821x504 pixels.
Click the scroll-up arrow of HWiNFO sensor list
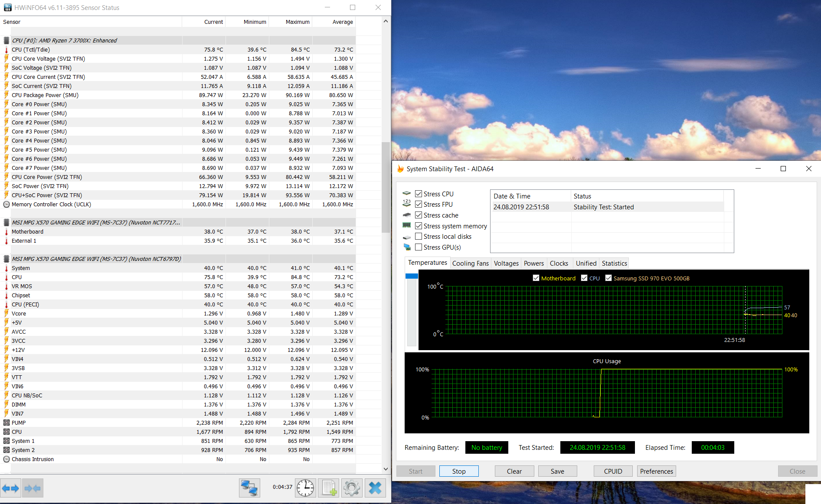tap(386, 21)
